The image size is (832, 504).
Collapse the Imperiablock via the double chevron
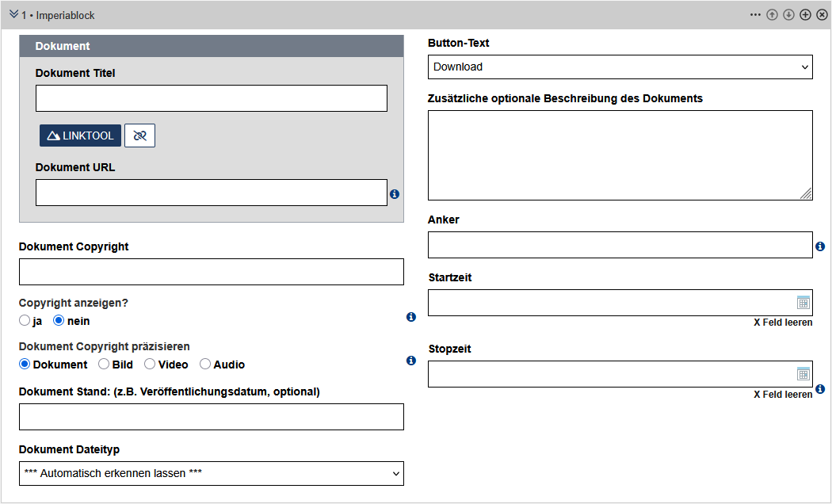pos(12,13)
